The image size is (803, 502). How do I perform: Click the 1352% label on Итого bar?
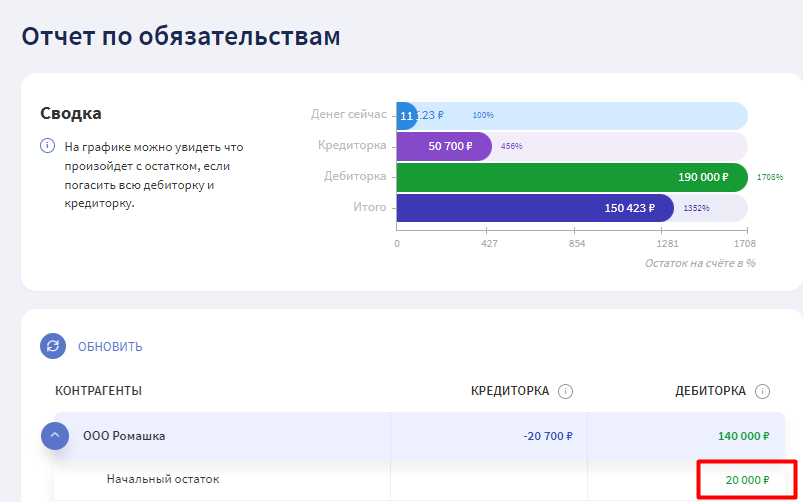click(x=696, y=208)
